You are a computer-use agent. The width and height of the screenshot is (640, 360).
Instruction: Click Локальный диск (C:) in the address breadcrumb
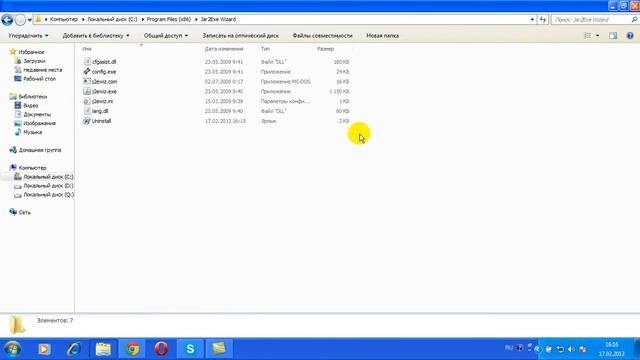tap(112, 19)
